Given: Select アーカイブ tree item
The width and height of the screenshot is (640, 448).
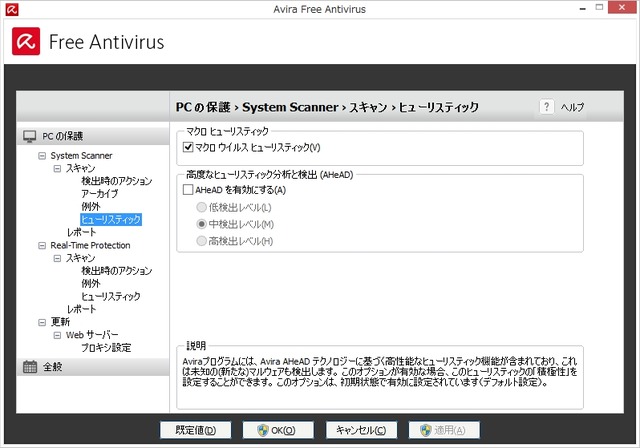Looking at the screenshot, I should [x=99, y=193].
